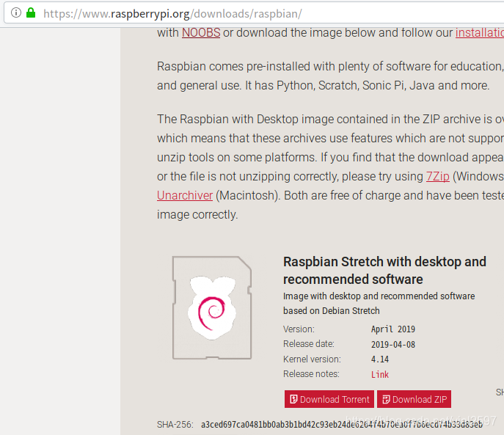Click the green secure padlock icon

(31, 13)
